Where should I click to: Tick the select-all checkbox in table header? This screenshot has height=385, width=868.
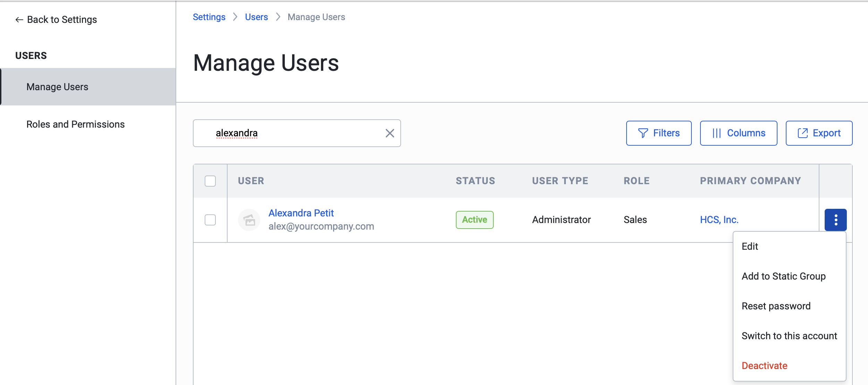coord(210,181)
